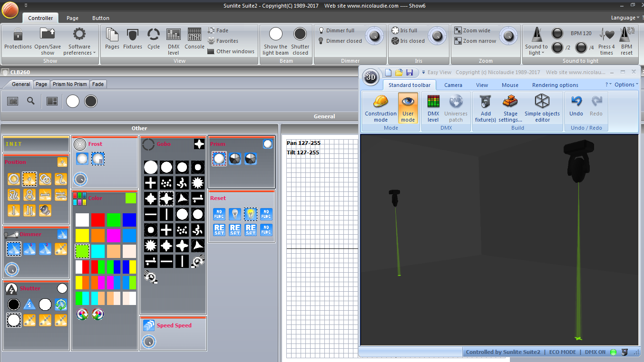Click Other windows in the View group
This screenshot has width=644, height=362.
pos(231,51)
